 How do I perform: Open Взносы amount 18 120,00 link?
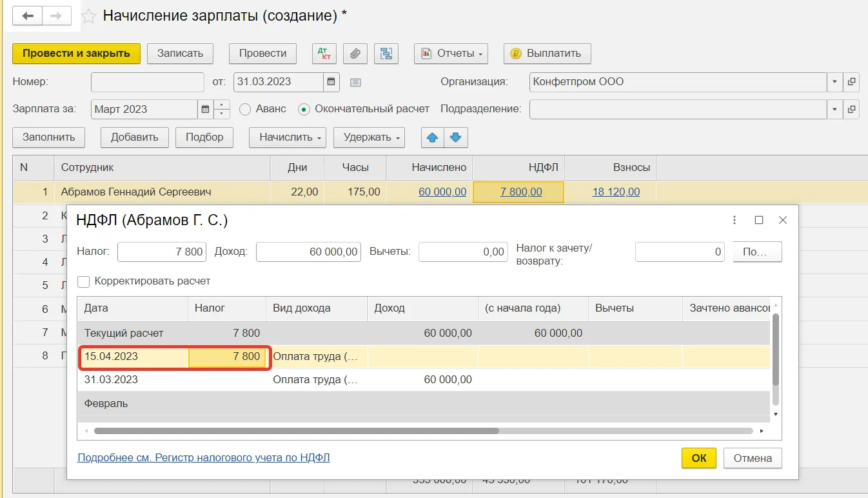pos(616,192)
